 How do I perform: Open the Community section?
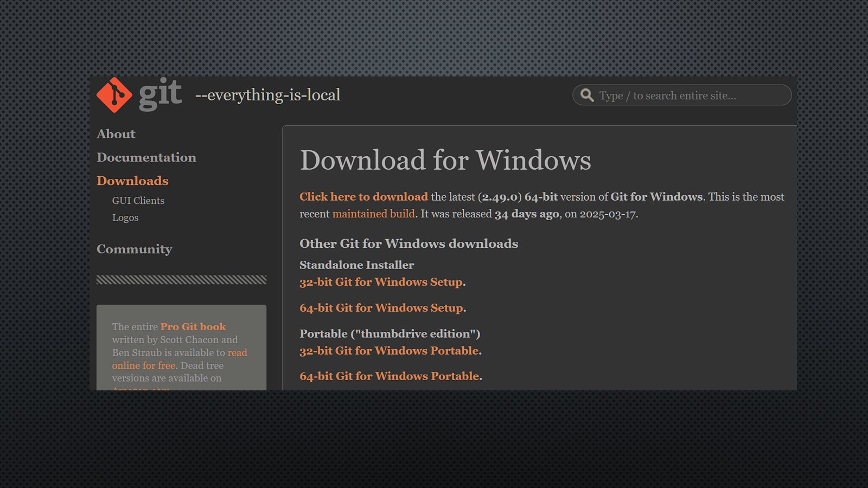pyautogui.click(x=135, y=249)
